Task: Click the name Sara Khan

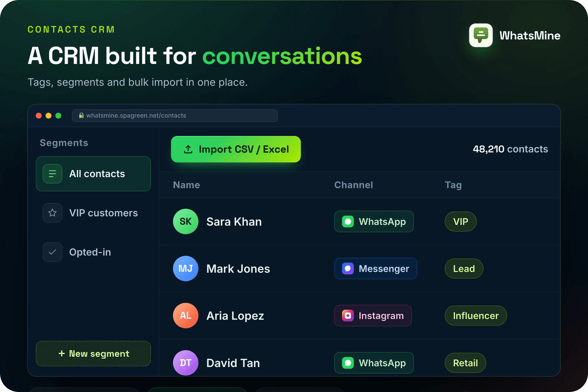Action: (x=234, y=222)
